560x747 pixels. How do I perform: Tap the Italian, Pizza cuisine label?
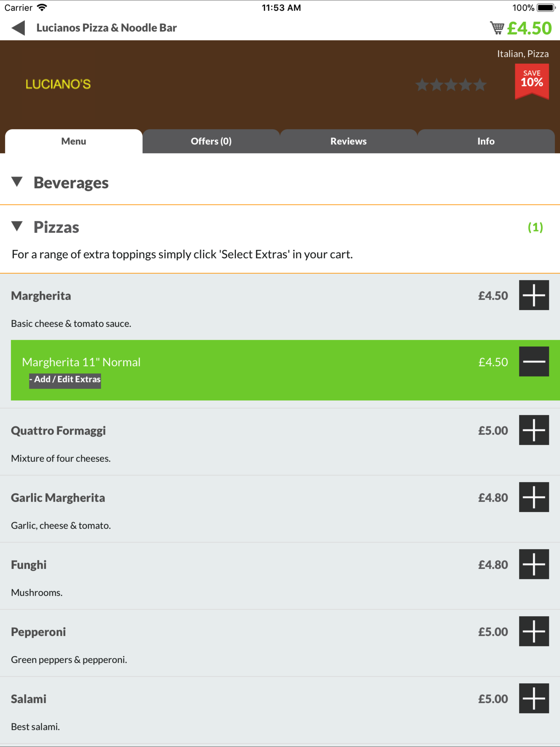523,54
